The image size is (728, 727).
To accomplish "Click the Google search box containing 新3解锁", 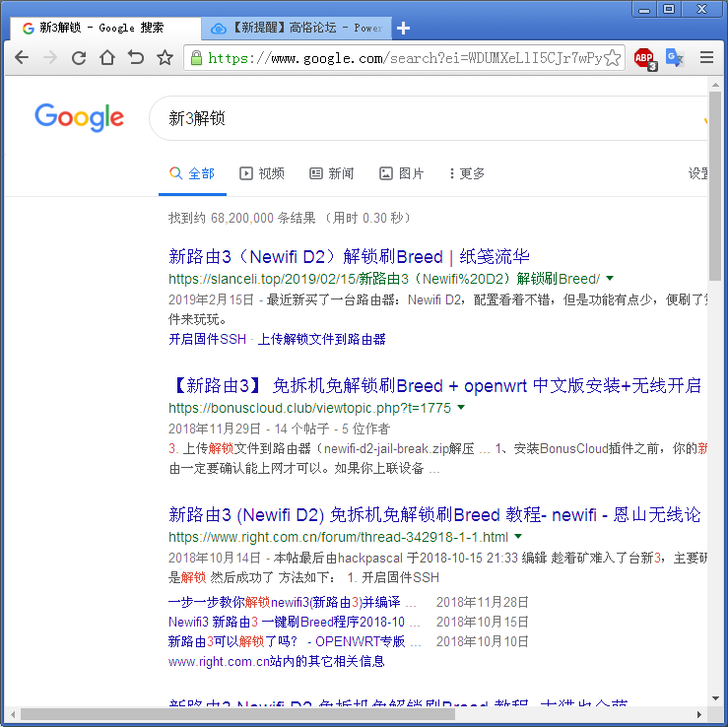I will pos(429,118).
